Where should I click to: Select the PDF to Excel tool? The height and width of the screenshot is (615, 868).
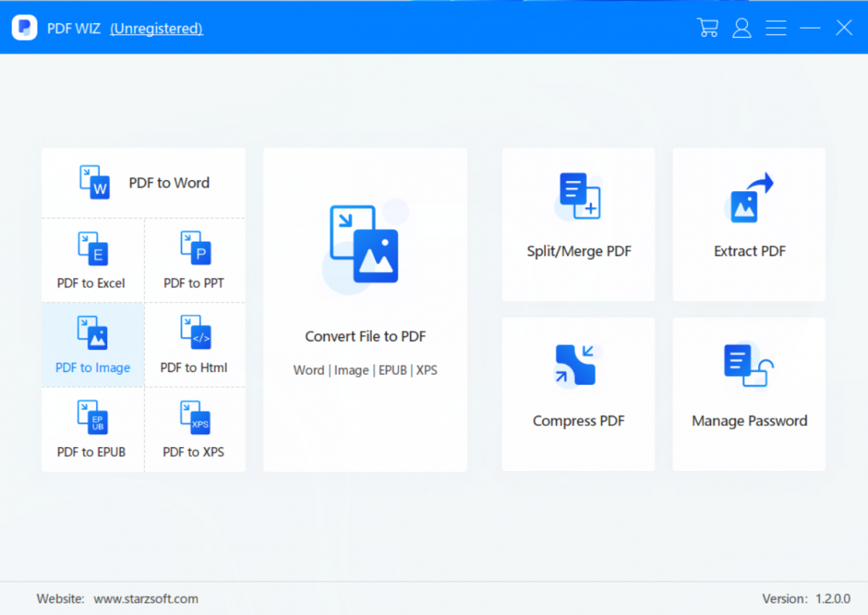coord(92,260)
